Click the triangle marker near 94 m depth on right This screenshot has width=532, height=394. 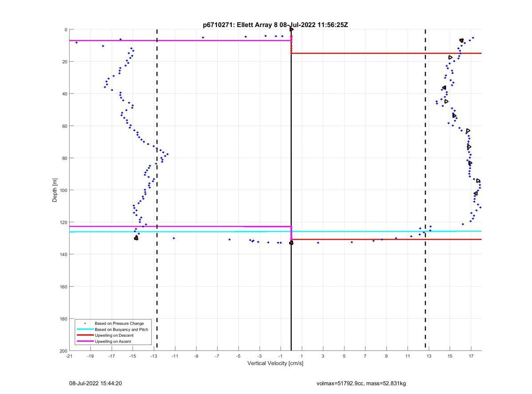point(478,181)
